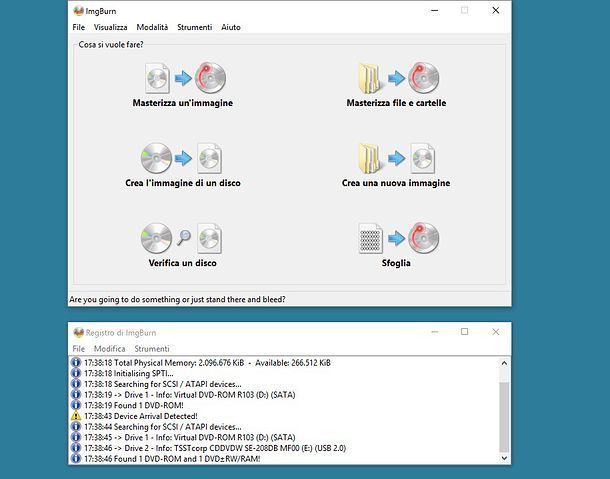
Task: Click the log scrollbar down arrow
Action: (x=504, y=458)
